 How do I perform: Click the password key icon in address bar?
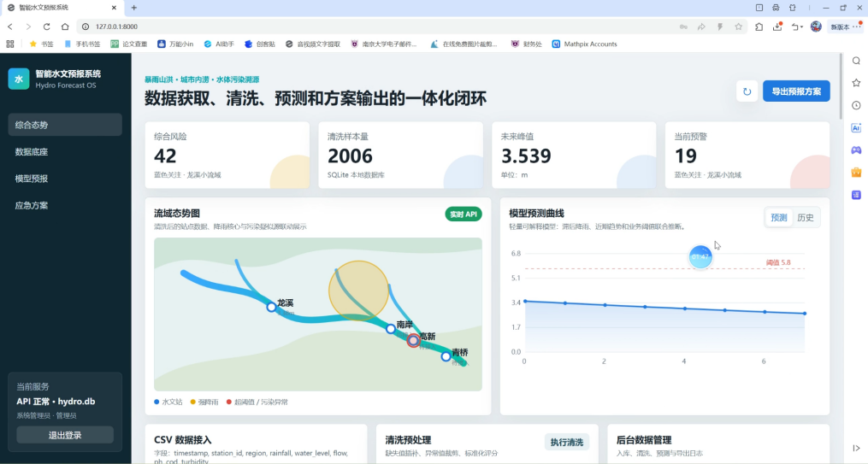(x=683, y=26)
